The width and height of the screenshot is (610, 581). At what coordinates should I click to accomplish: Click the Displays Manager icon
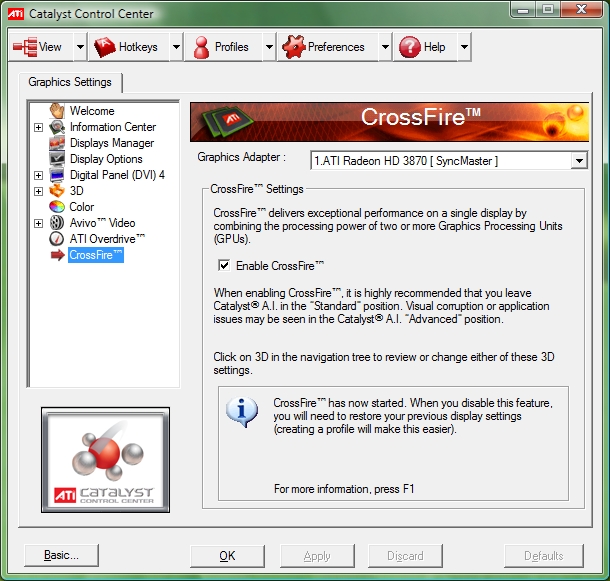pyautogui.click(x=57, y=143)
